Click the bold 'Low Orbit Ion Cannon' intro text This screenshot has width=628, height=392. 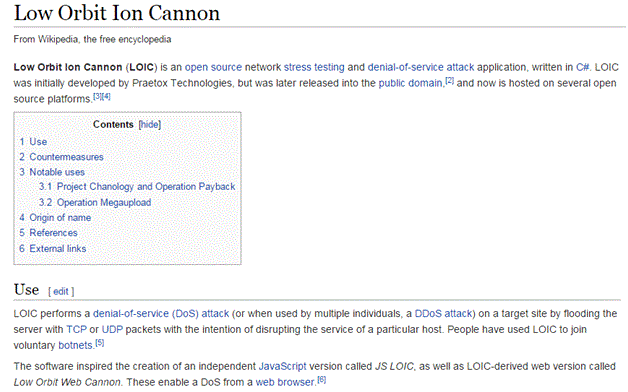click(x=68, y=67)
